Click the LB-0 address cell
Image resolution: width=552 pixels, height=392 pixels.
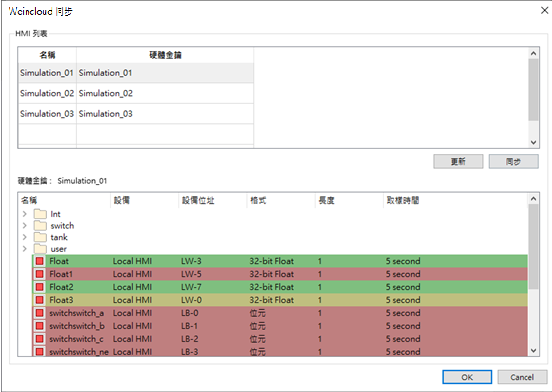point(190,313)
